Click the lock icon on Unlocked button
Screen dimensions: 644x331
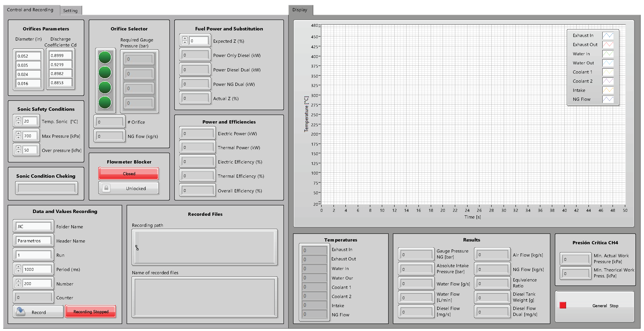point(106,188)
